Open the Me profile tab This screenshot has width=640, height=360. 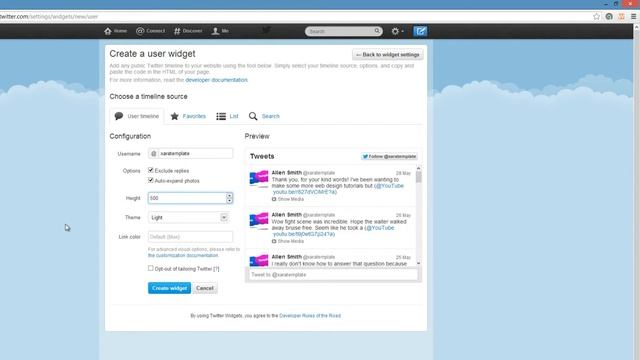[220, 31]
